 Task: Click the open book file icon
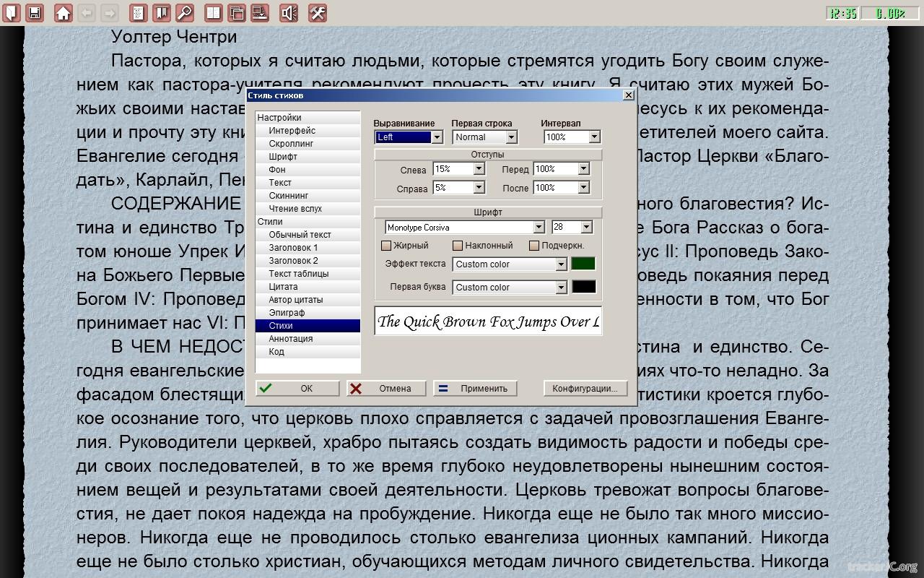11,12
